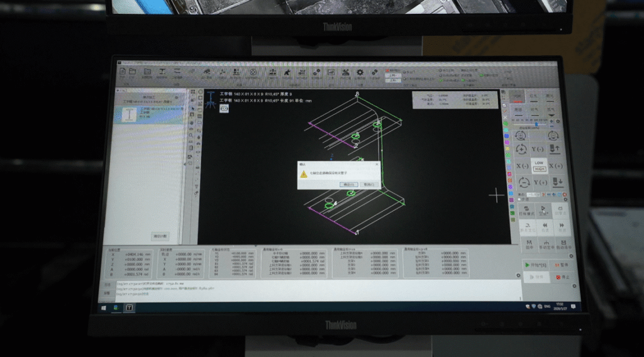Click the I-beam profile icon in top toolbar
644x357 pixels.
coord(162,72)
